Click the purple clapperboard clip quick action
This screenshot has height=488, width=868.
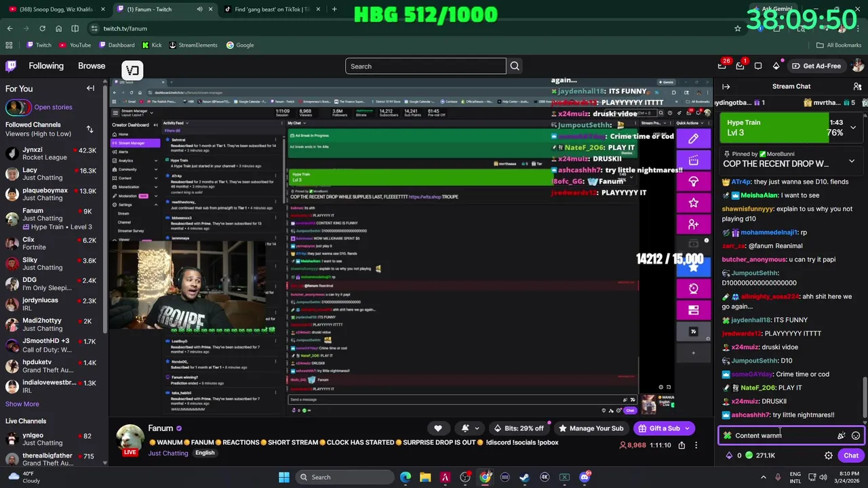(x=693, y=161)
